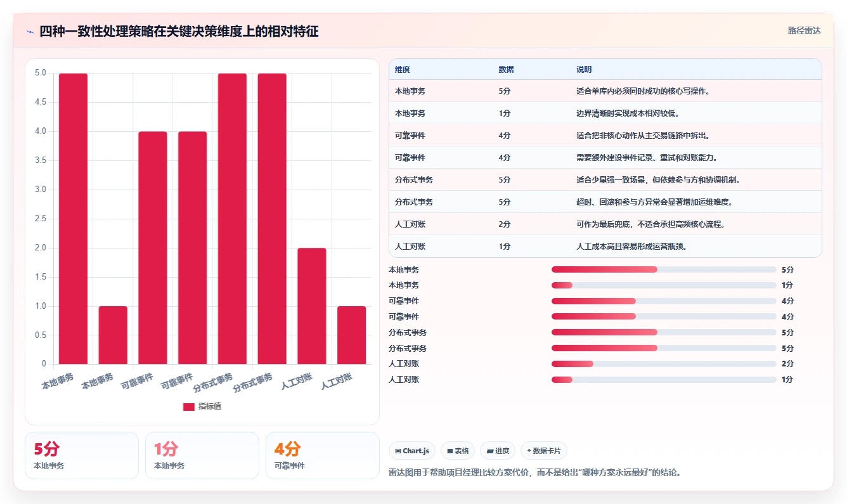847x504 pixels.
Task: Click the 表格 tag icon
Action: [x=449, y=451]
